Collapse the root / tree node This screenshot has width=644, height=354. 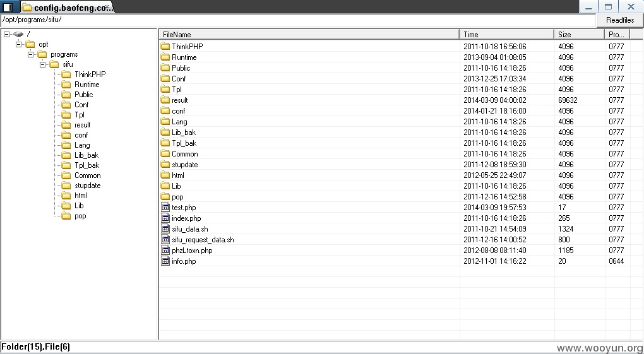click(x=6, y=34)
